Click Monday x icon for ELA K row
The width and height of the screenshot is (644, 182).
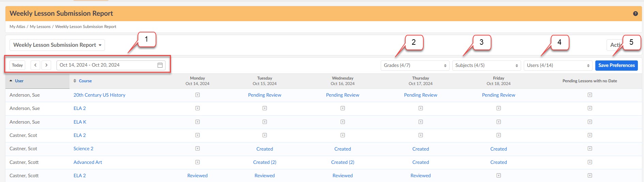coord(198,122)
